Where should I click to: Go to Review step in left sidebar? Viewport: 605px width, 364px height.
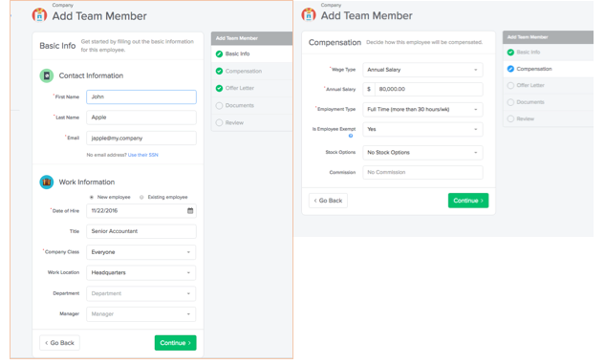click(251, 122)
